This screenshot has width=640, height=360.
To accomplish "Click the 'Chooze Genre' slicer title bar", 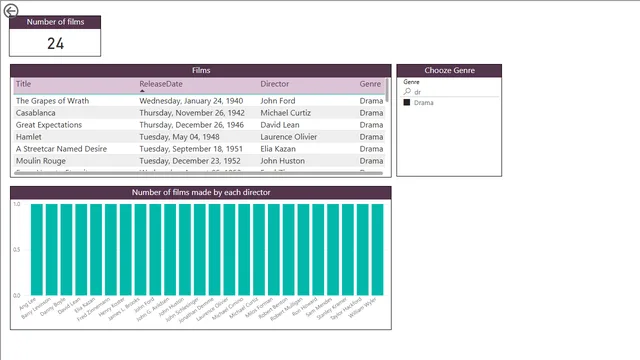I will pyautogui.click(x=449, y=70).
